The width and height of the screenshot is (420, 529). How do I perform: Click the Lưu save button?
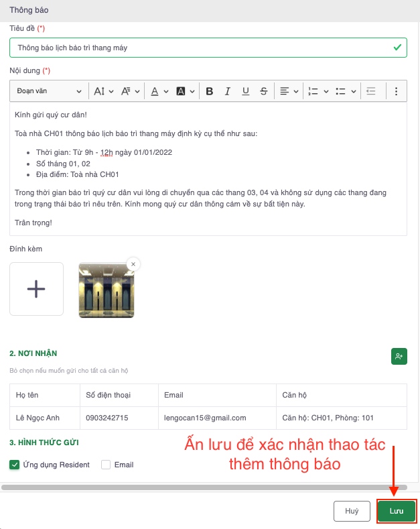397,511
